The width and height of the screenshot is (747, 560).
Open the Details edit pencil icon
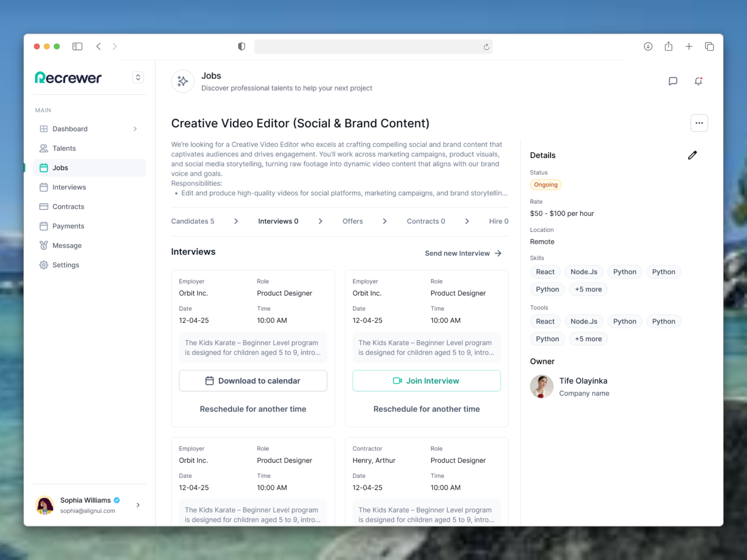[693, 155]
